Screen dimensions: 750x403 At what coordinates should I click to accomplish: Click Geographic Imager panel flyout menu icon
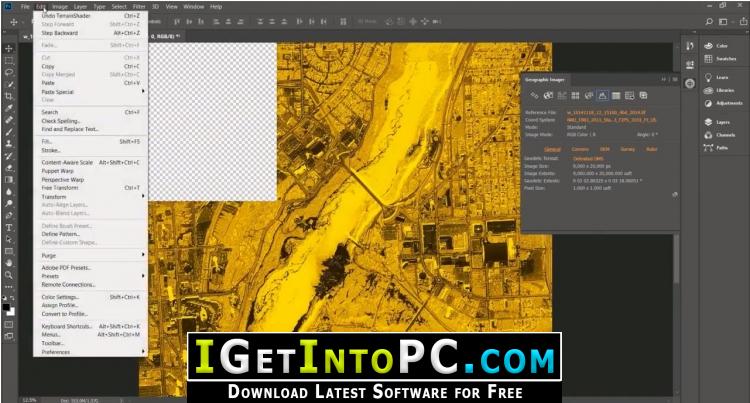tap(675, 79)
